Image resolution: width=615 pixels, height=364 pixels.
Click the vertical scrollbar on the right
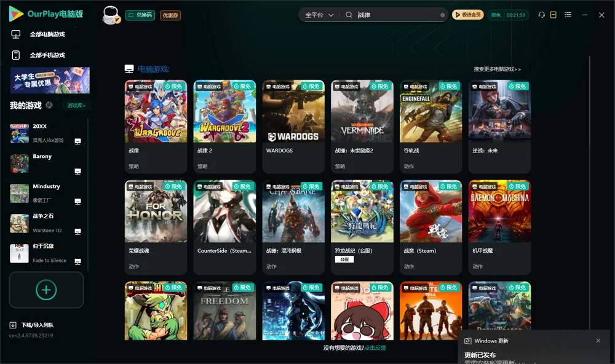pos(590,192)
